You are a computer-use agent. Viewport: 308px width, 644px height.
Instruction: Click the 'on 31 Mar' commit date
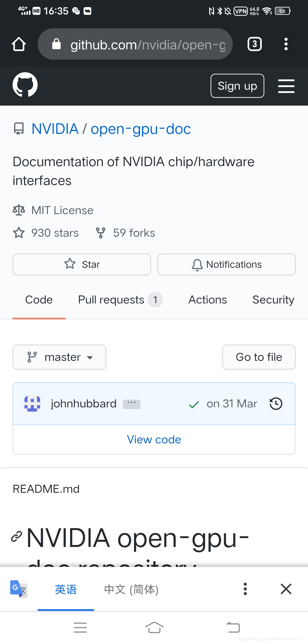coord(232,404)
